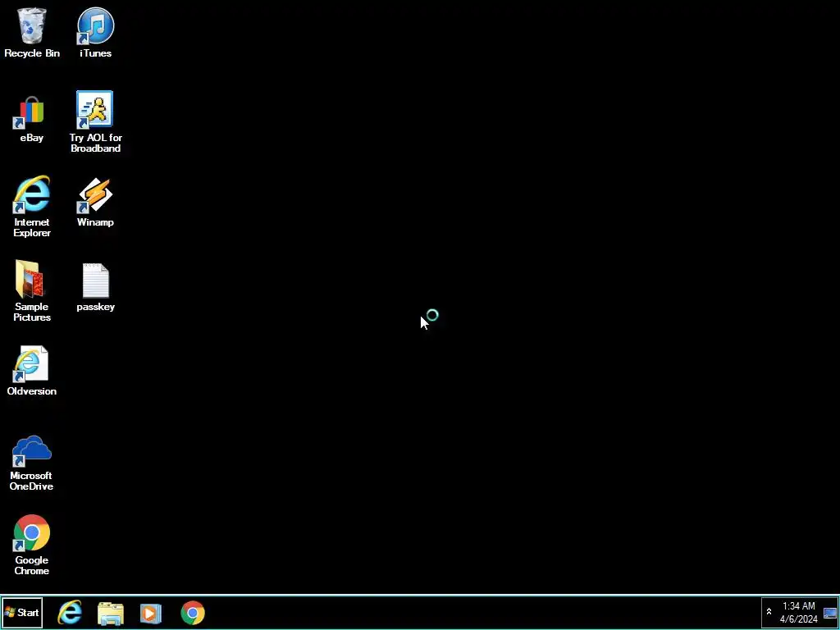Select the eBay desktop shortcut
Image resolution: width=840 pixels, height=630 pixels.
(x=32, y=119)
